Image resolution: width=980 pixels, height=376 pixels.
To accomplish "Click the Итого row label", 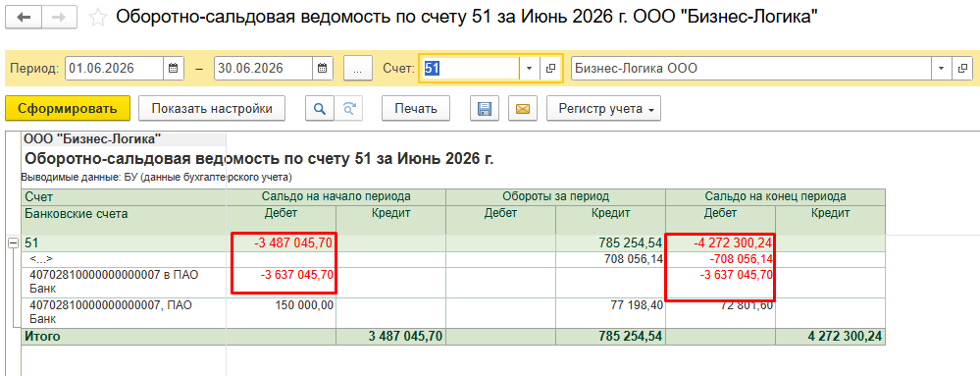I will point(42,337).
